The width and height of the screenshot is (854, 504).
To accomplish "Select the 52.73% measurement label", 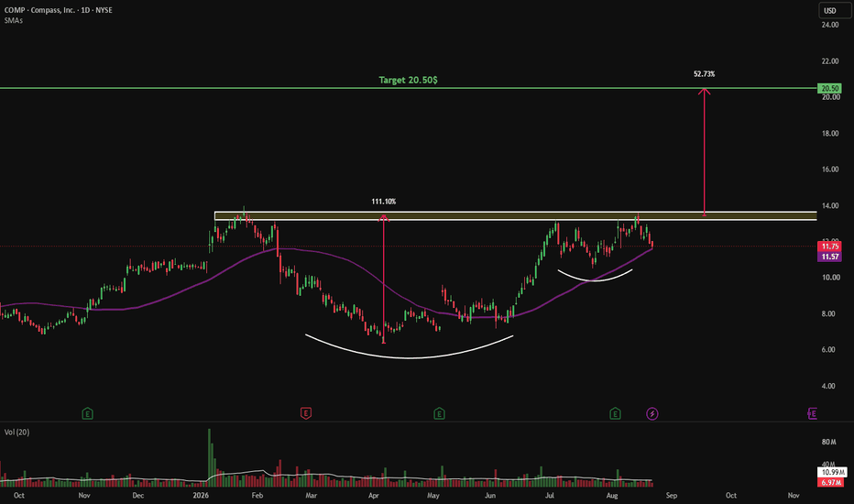I will tap(705, 74).
